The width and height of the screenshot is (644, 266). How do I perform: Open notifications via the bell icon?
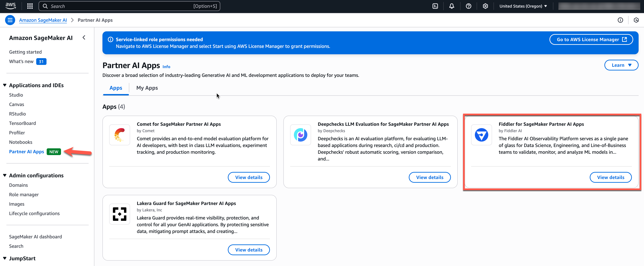pyautogui.click(x=452, y=6)
